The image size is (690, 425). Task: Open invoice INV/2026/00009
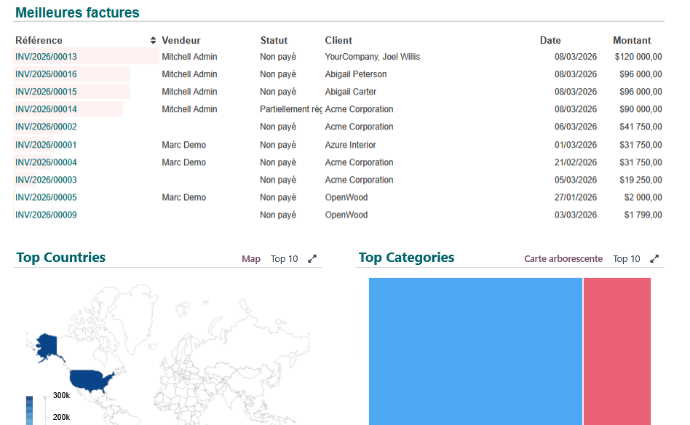(x=46, y=215)
